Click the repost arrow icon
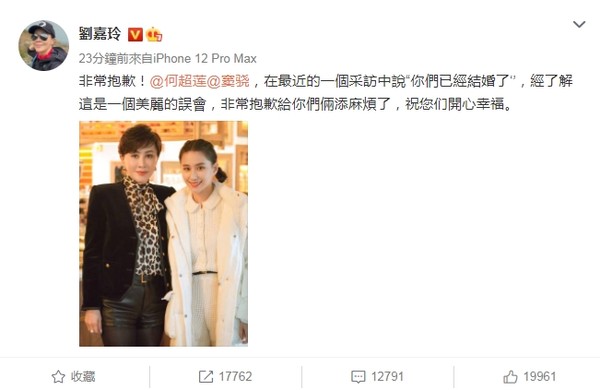 tap(206, 377)
